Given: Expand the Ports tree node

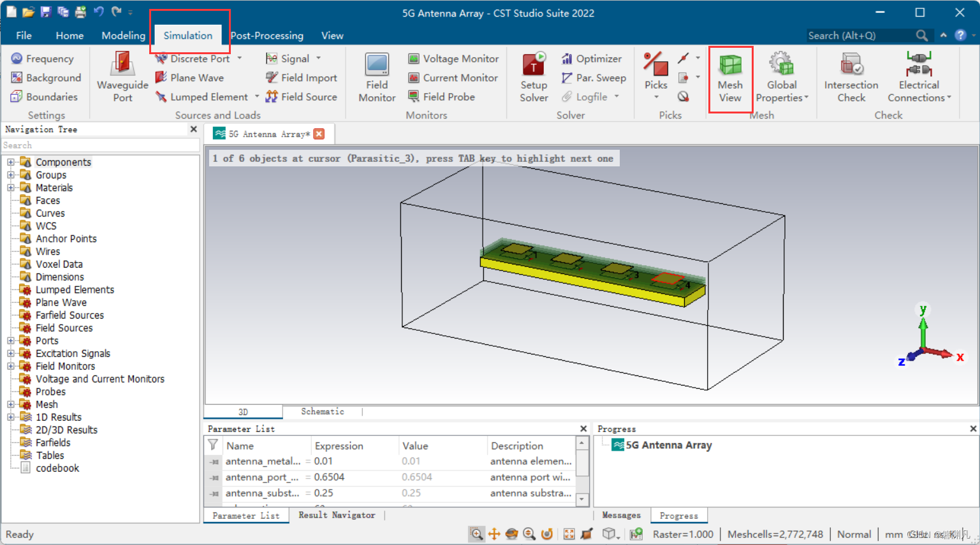Looking at the screenshot, I should 10,340.
